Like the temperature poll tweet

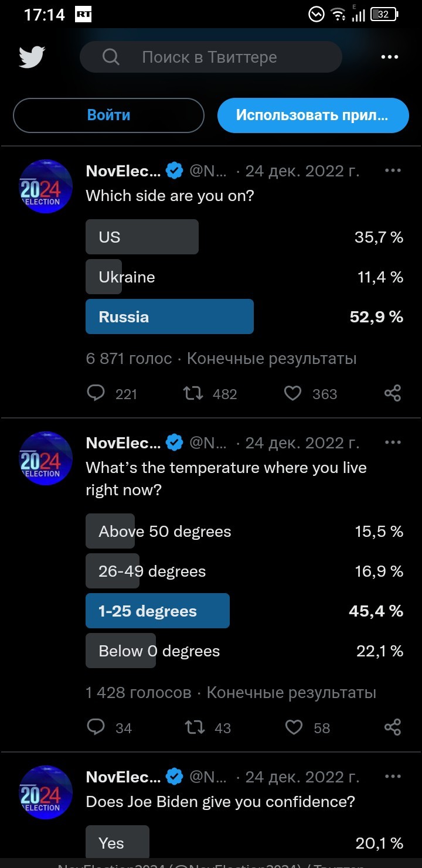coord(293,727)
